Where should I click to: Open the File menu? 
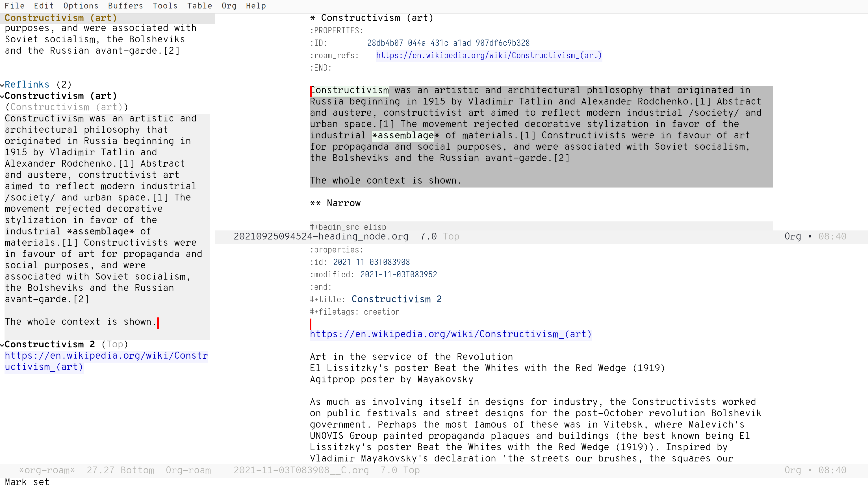(x=15, y=6)
